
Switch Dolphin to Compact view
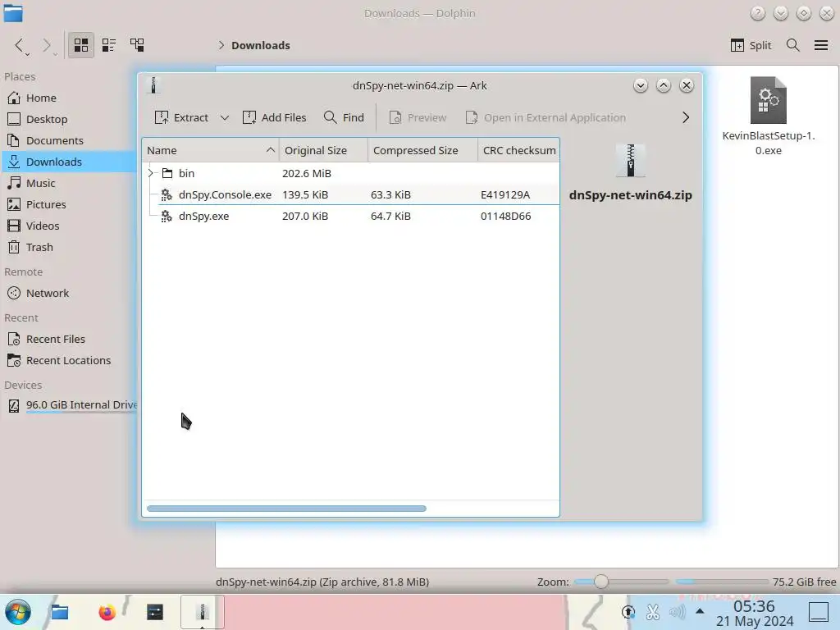[x=109, y=45]
